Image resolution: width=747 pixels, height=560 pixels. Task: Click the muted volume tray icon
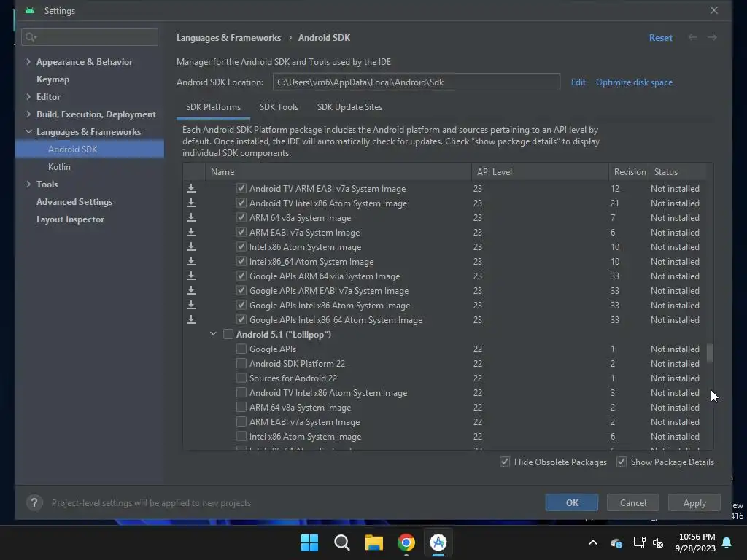pyautogui.click(x=659, y=542)
